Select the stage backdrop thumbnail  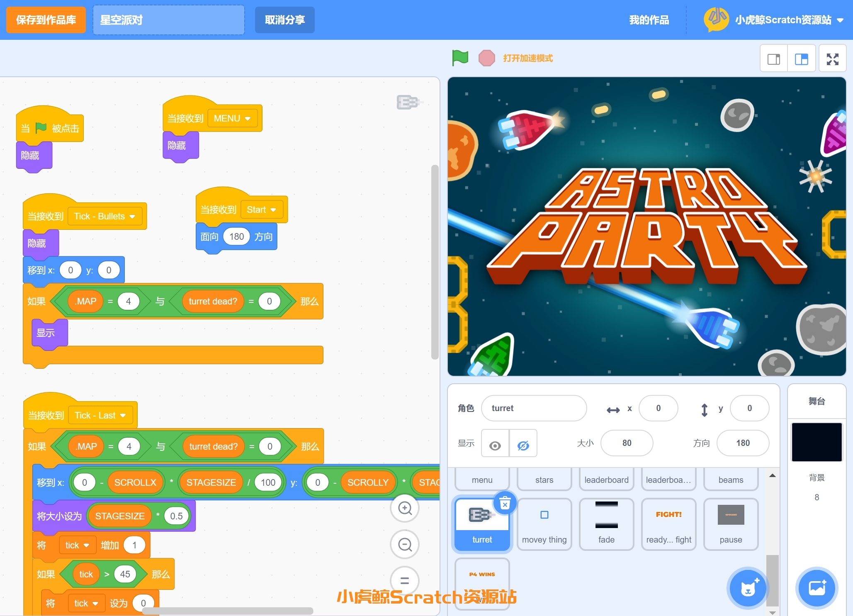817,442
